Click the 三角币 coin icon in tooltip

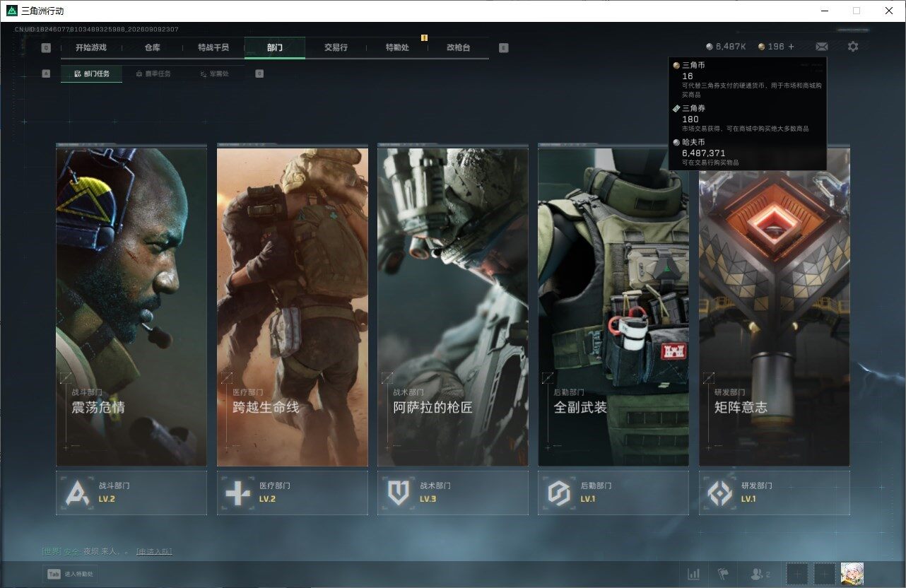click(x=676, y=65)
